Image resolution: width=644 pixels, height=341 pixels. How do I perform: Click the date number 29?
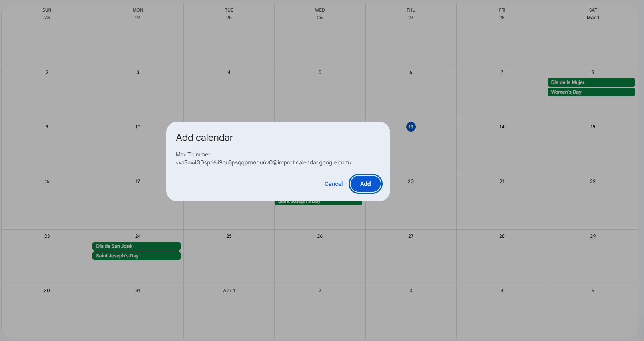(593, 236)
